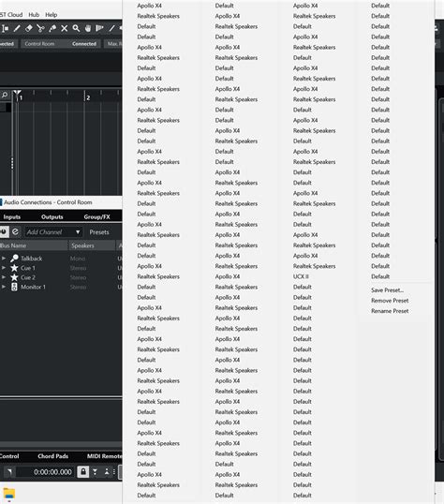Select the Time Warp tool
The image size is (444, 504).
pos(99,29)
